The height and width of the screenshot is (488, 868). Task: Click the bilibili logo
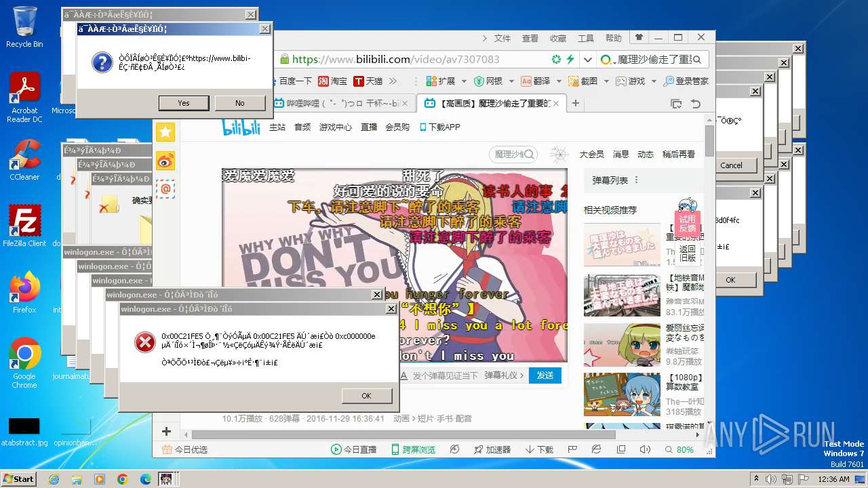click(241, 127)
